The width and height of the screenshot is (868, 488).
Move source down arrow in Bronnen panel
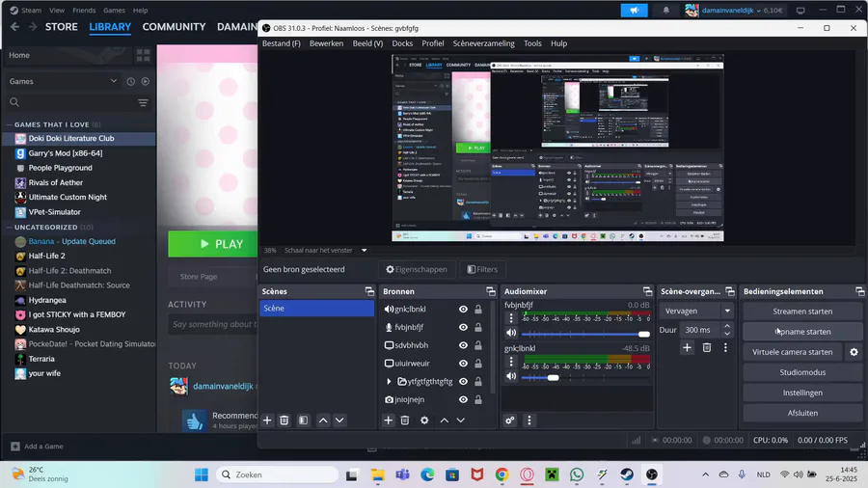pyautogui.click(x=461, y=420)
